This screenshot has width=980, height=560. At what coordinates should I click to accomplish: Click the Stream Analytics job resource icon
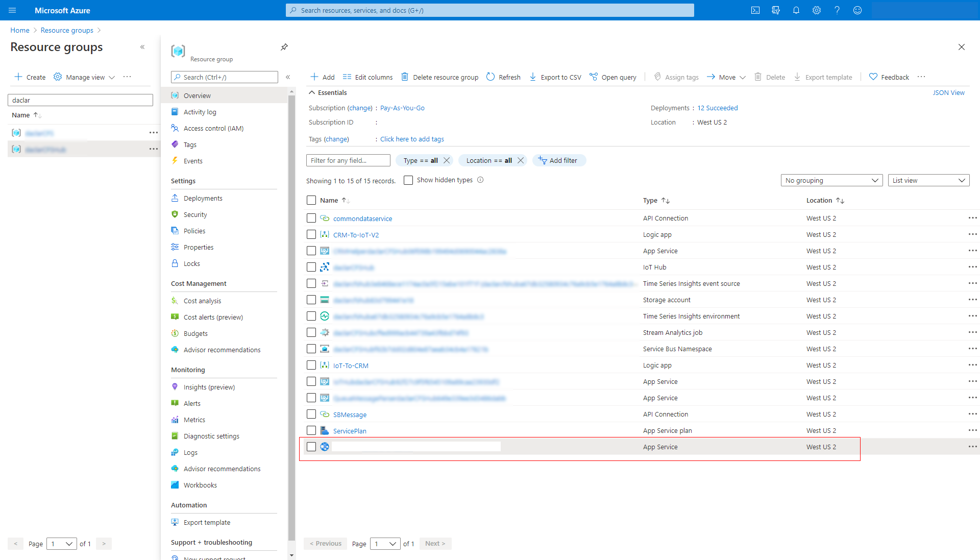click(325, 332)
